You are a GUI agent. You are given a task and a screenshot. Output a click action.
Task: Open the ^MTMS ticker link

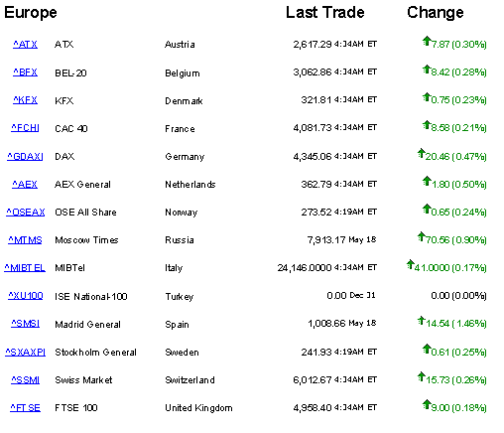tap(25, 240)
